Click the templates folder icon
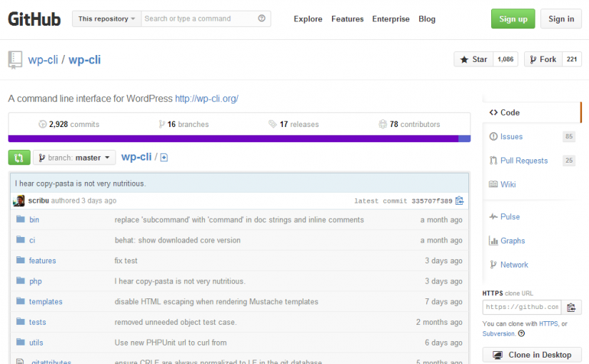 (x=21, y=301)
